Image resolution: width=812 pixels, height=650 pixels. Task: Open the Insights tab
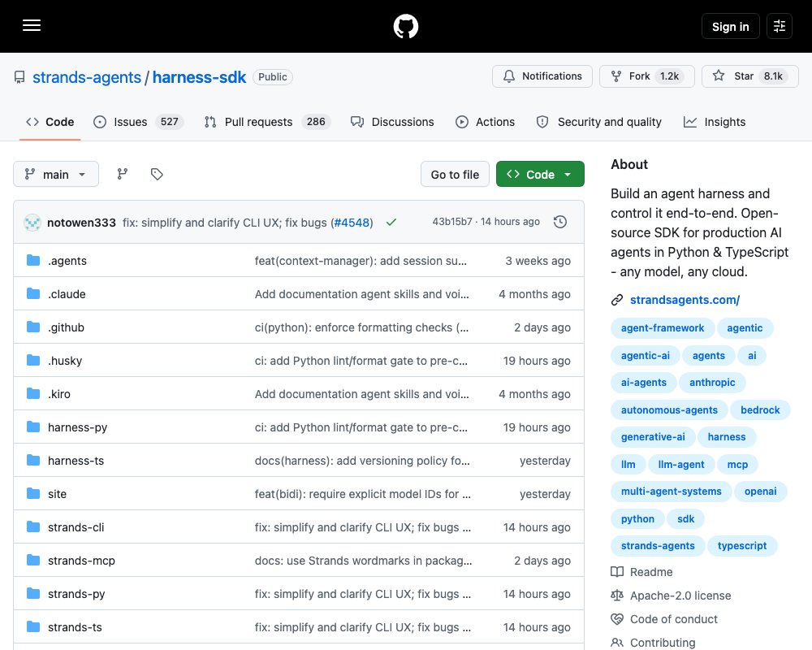click(715, 122)
